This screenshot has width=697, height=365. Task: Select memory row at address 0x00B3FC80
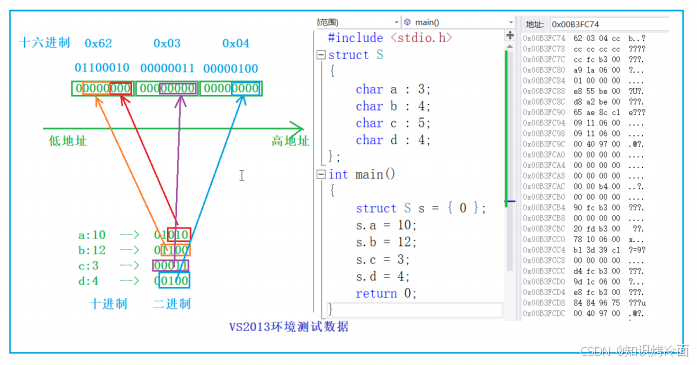584,70
